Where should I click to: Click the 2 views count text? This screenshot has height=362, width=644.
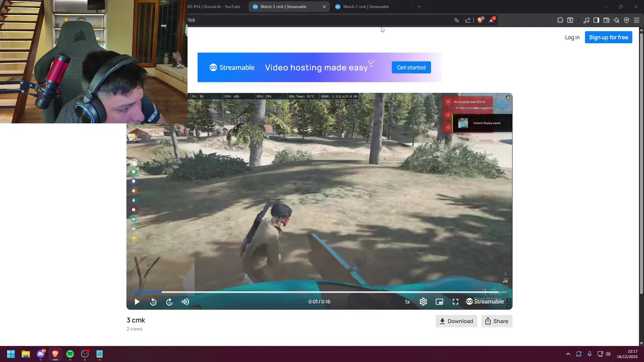pyautogui.click(x=134, y=329)
